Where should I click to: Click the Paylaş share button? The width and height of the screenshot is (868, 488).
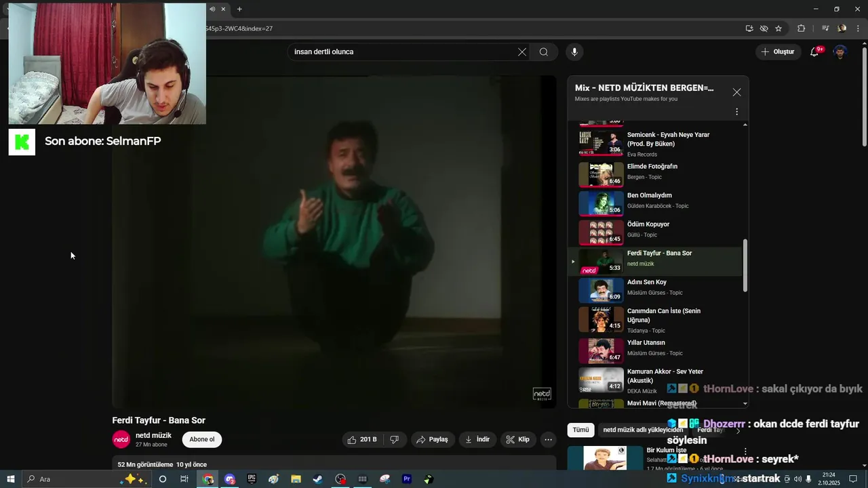pos(432,439)
